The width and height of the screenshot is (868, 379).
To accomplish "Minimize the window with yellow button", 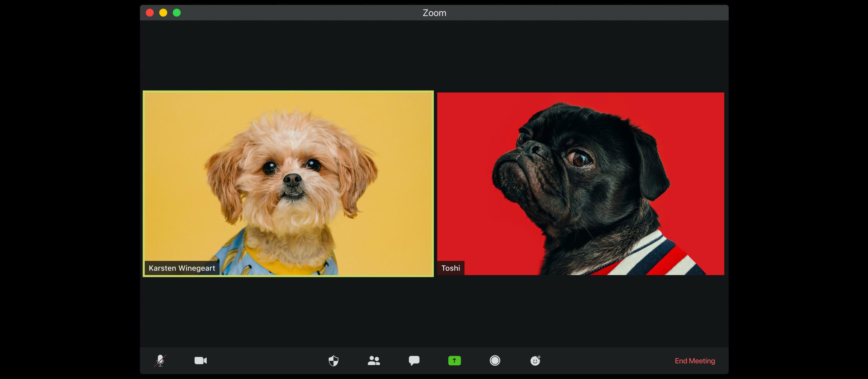I will click(163, 13).
